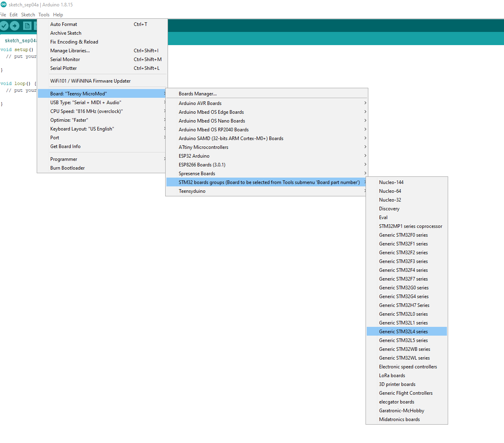Image resolution: width=504 pixels, height=443 pixels.
Task: Expand Spresense Boards submenu
Action: pyautogui.click(x=267, y=174)
